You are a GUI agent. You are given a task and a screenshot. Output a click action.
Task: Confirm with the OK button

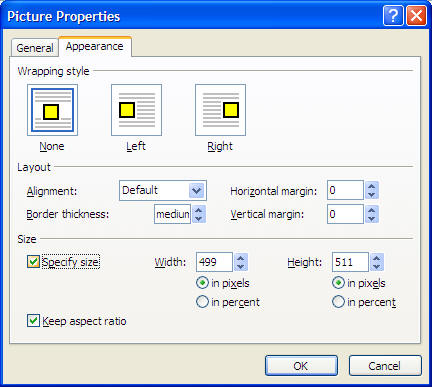(301, 366)
